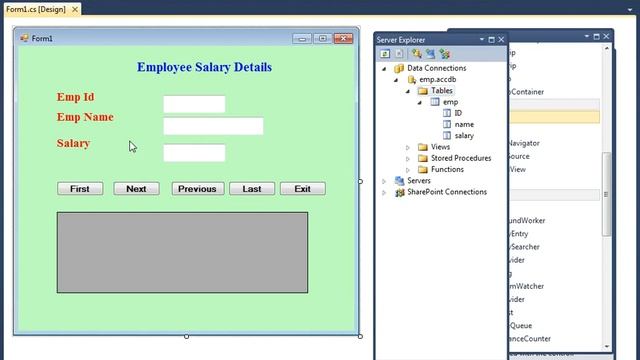
Task: Click the Refresh icon in Server Explorer toolbar
Action: click(x=385, y=54)
